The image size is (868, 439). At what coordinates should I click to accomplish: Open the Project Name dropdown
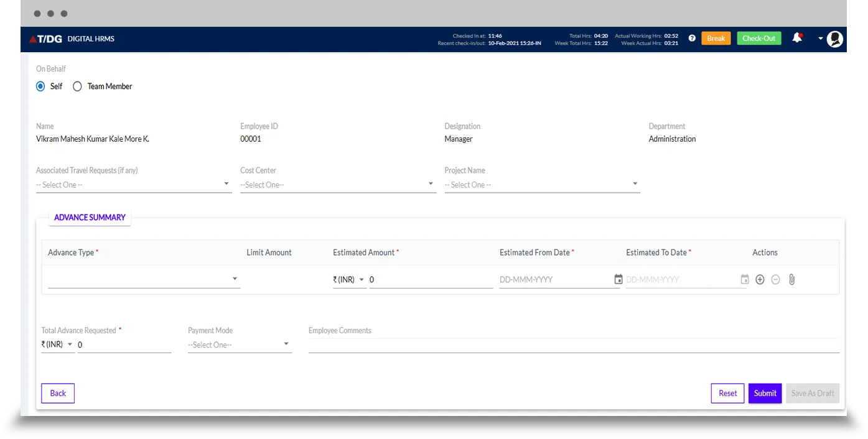[542, 185]
